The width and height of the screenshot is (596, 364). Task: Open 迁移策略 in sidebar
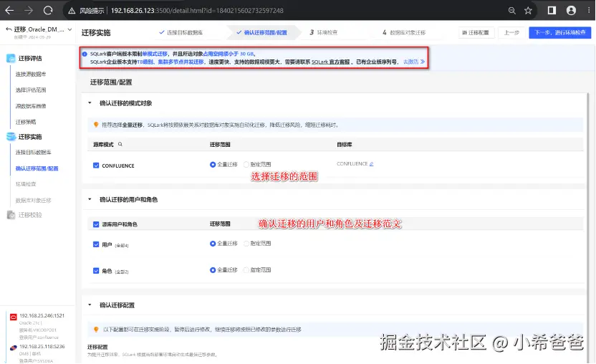click(x=26, y=122)
